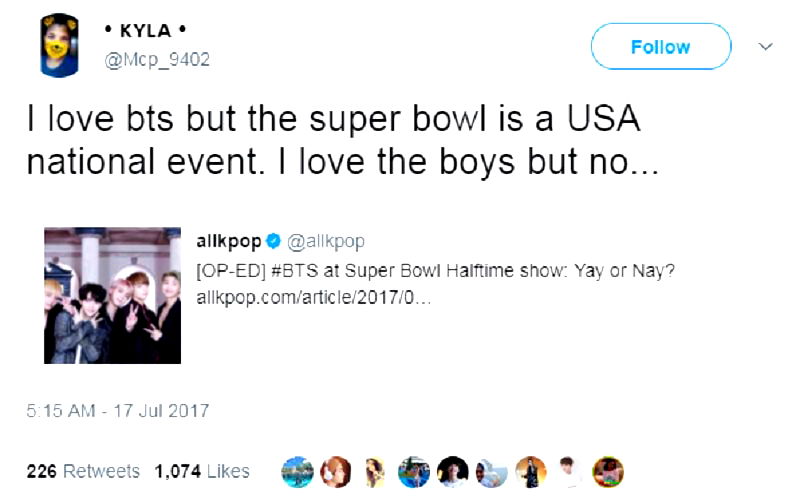Open the first liker avatar in the row
The height and width of the screenshot is (503, 800).
(298, 471)
